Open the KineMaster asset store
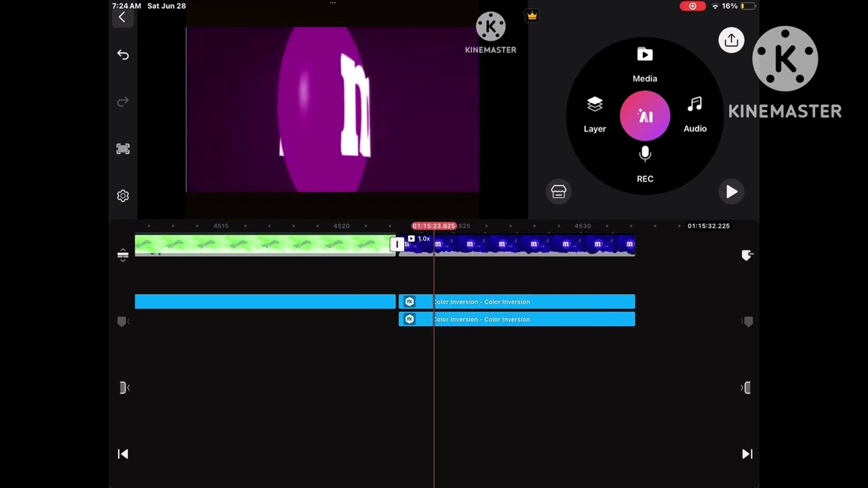 (x=559, y=192)
